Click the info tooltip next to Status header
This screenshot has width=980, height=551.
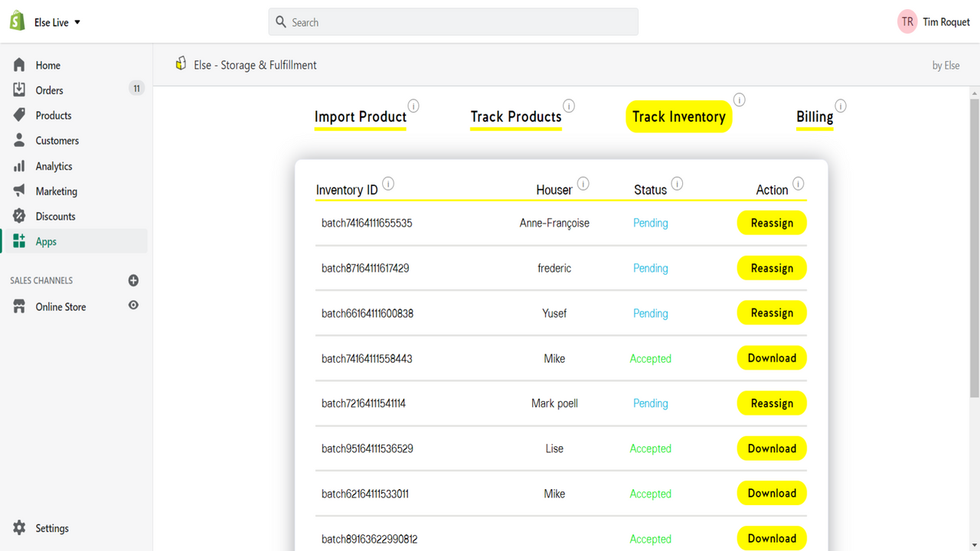(677, 183)
